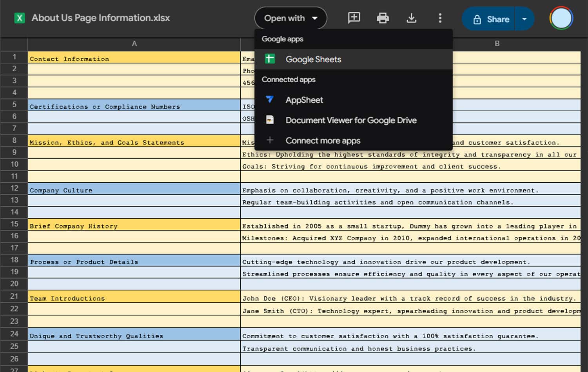Open the Share options dropdown arrow
The width and height of the screenshot is (588, 372).
pyautogui.click(x=524, y=19)
